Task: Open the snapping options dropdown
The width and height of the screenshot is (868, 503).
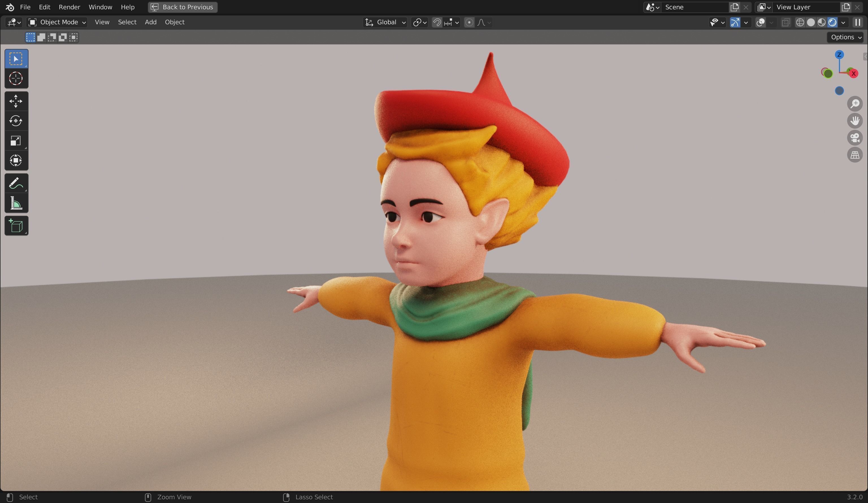Action: tap(452, 22)
